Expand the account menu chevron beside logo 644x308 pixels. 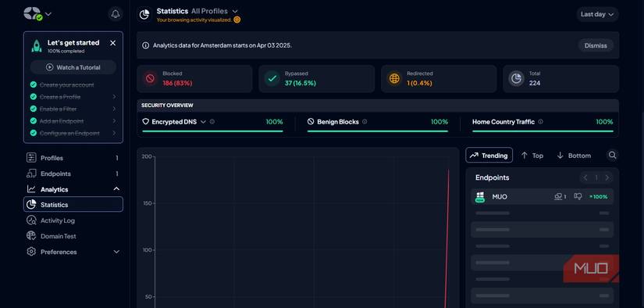[x=48, y=14]
